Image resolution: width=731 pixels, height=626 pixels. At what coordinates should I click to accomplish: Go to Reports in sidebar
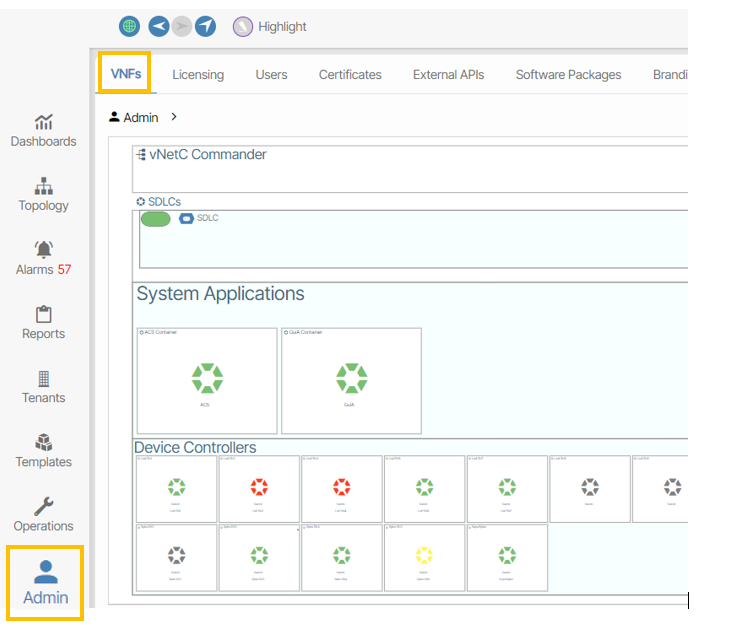[x=43, y=322]
